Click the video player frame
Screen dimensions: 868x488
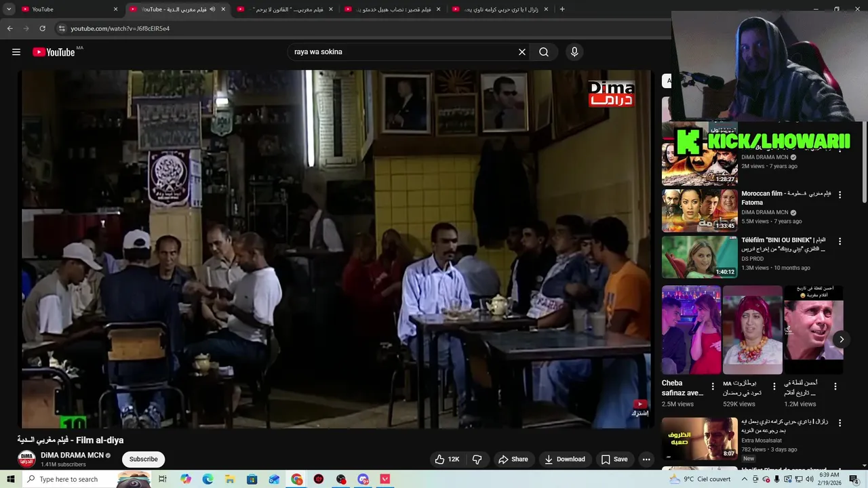click(x=336, y=249)
